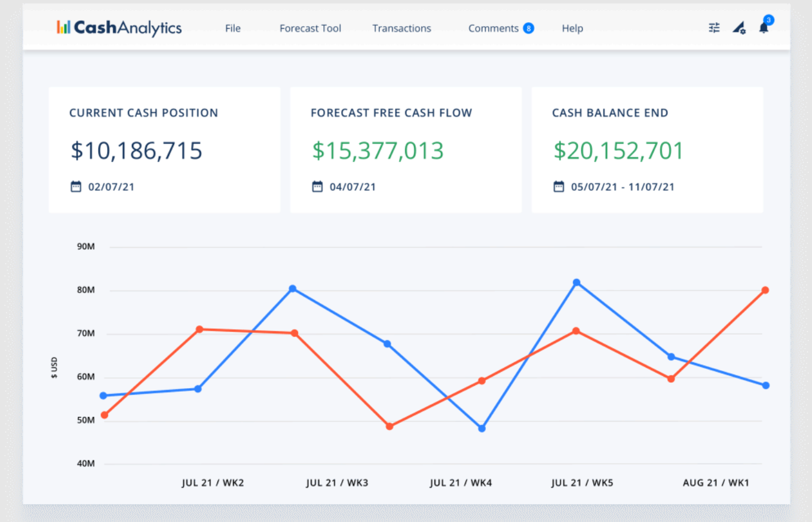Open the filter sliders icon

point(713,28)
